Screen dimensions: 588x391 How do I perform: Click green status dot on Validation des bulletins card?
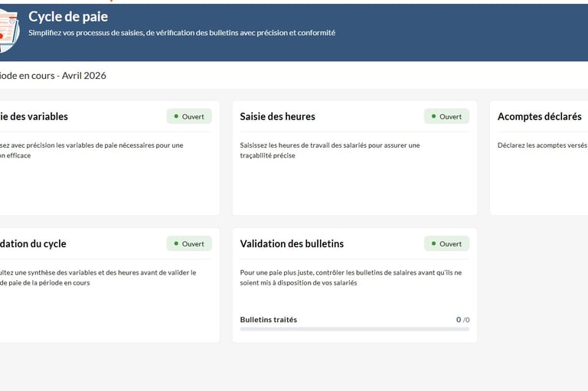tap(433, 243)
